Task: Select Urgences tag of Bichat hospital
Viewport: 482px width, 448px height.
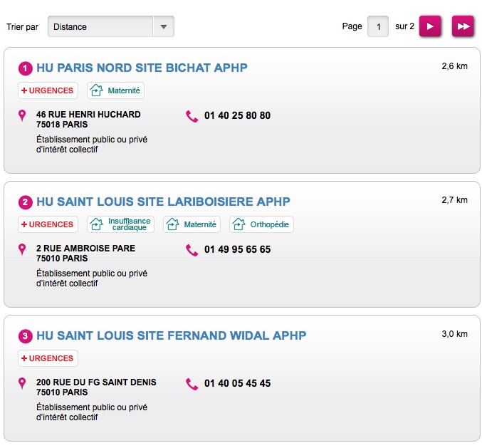Action: coord(48,90)
